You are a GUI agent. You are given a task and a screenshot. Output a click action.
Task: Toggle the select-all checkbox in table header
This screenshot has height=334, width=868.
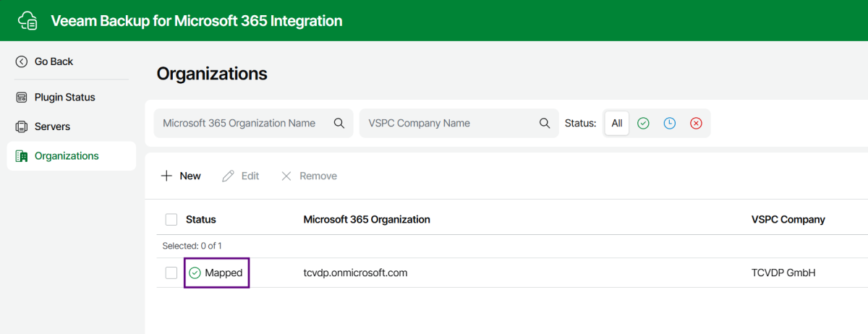point(171,220)
